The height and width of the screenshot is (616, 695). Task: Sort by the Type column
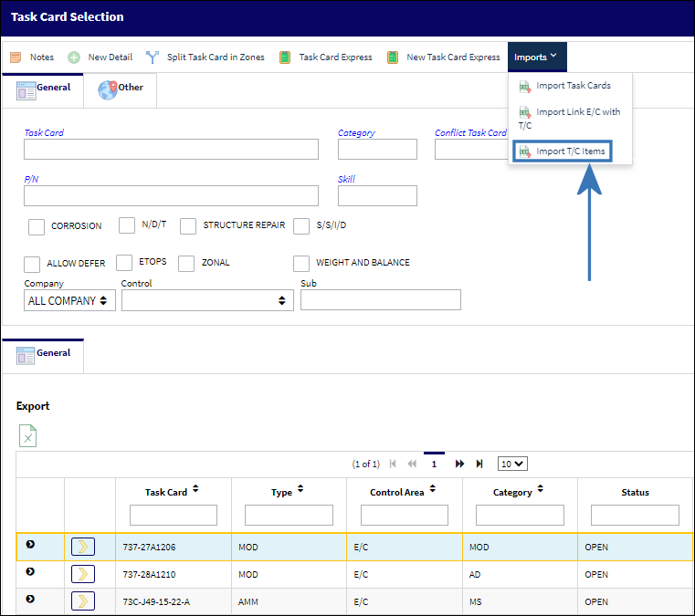coord(300,489)
